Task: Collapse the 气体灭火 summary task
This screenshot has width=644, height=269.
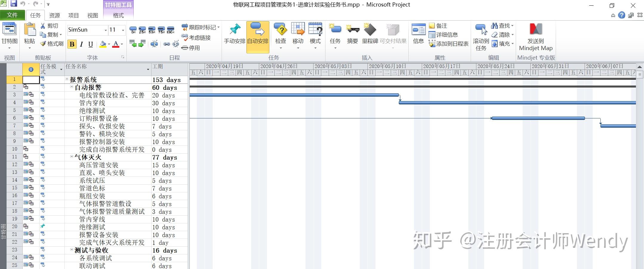Action: [71, 157]
